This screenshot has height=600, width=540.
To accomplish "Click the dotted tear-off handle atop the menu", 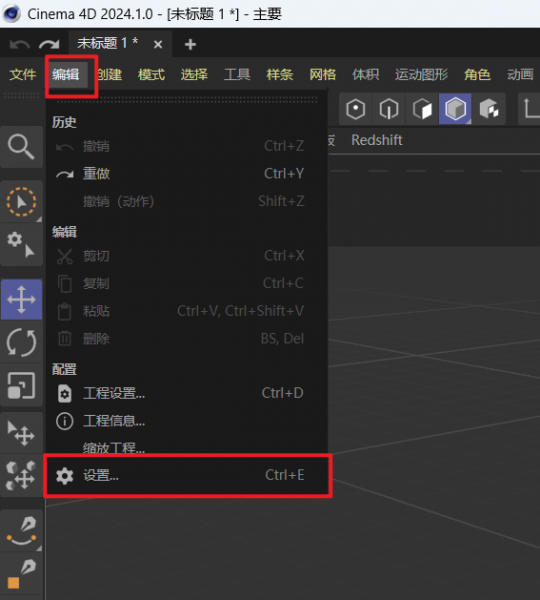I will [187, 99].
